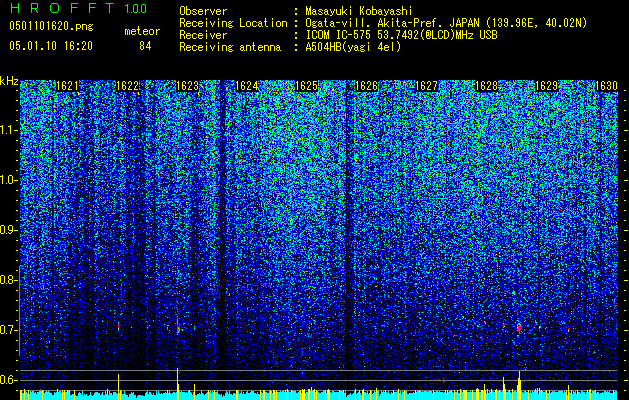
Task: Click the meteor label
Action: coord(142,31)
